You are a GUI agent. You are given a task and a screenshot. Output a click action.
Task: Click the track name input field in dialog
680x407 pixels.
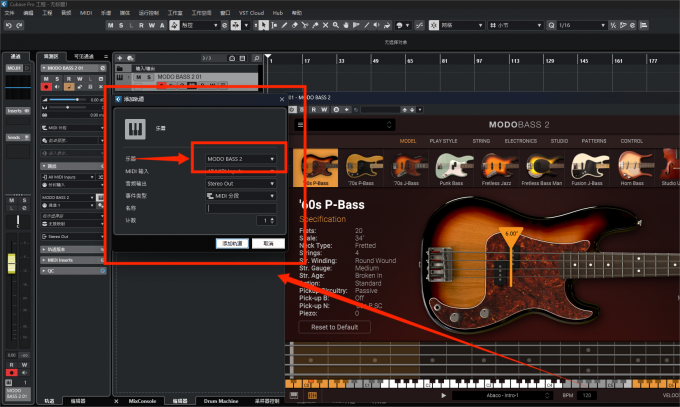point(241,208)
